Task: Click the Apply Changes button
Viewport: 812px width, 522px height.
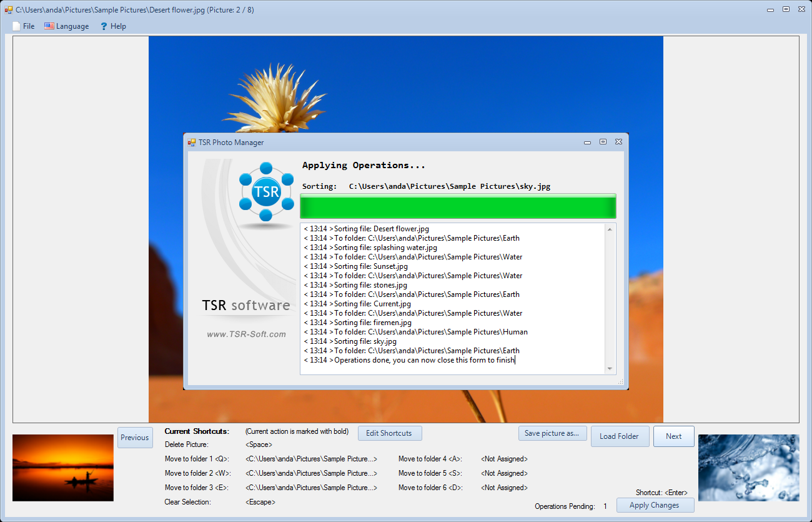Action: [x=655, y=505]
